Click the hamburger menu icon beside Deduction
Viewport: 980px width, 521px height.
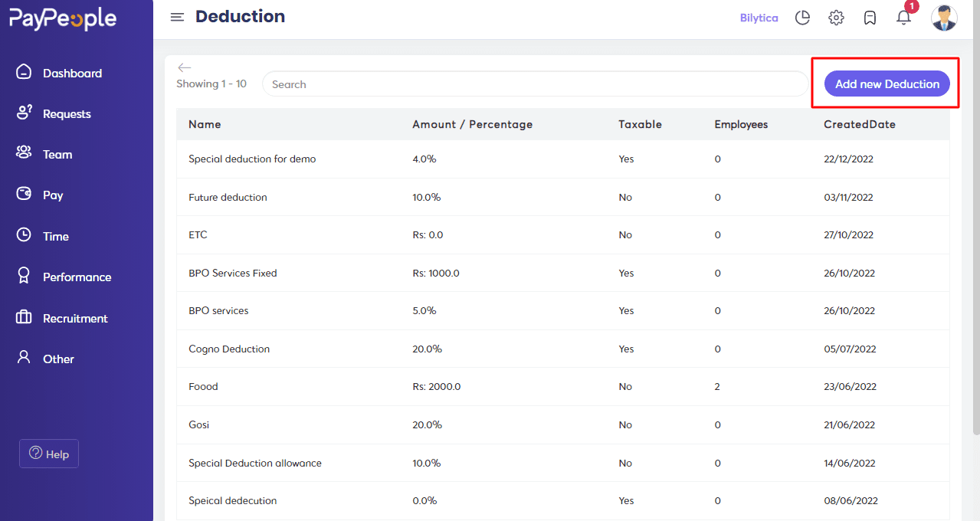point(177,18)
